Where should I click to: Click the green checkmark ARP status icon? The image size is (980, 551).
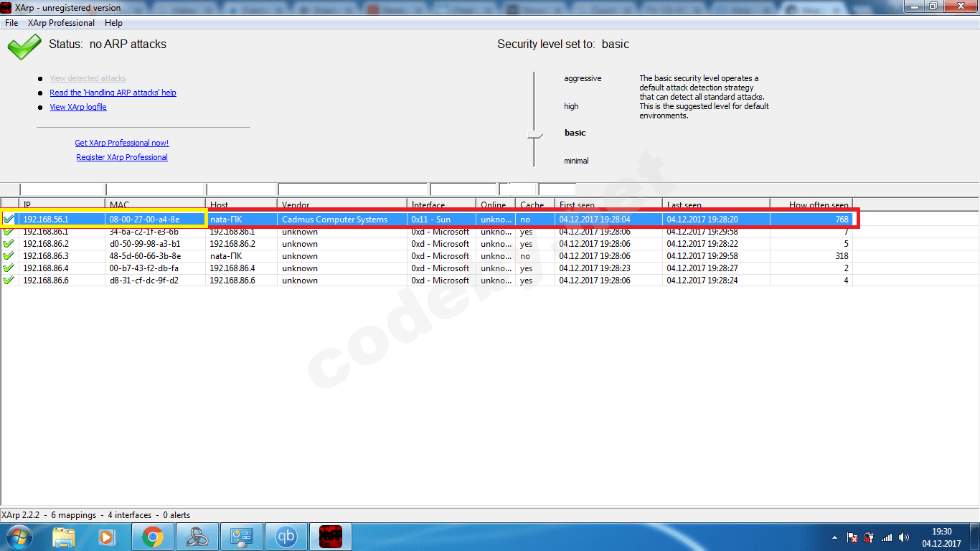click(24, 47)
